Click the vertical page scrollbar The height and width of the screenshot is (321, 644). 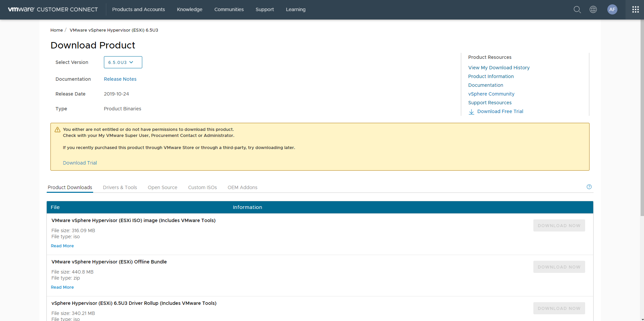pyautogui.click(x=642, y=118)
